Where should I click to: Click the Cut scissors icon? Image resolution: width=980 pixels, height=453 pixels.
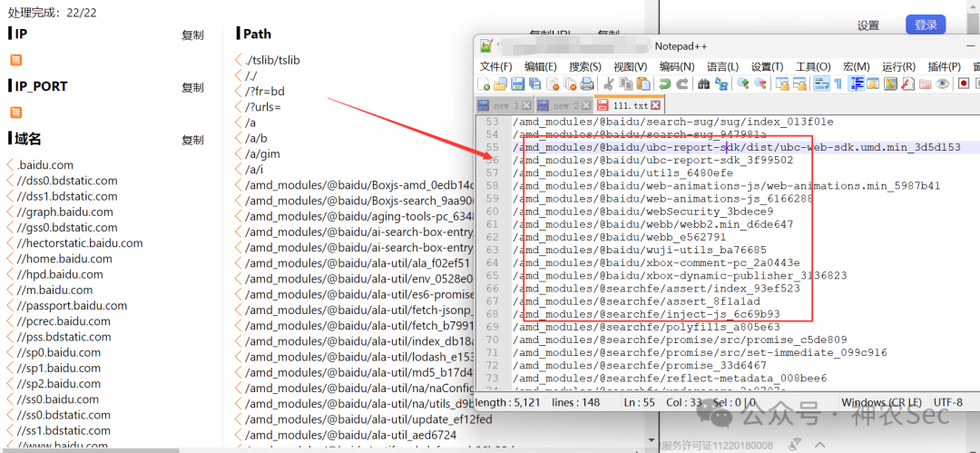click(x=608, y=84)
